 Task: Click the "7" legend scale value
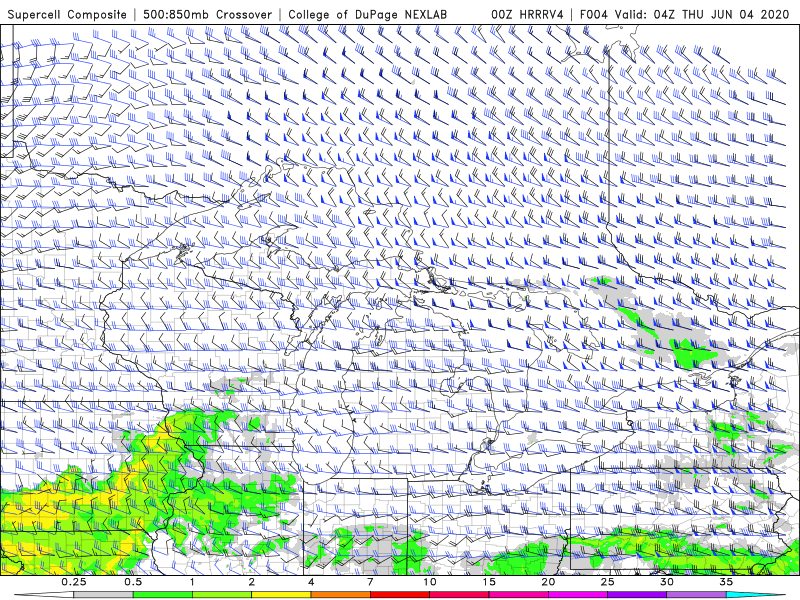370,582
